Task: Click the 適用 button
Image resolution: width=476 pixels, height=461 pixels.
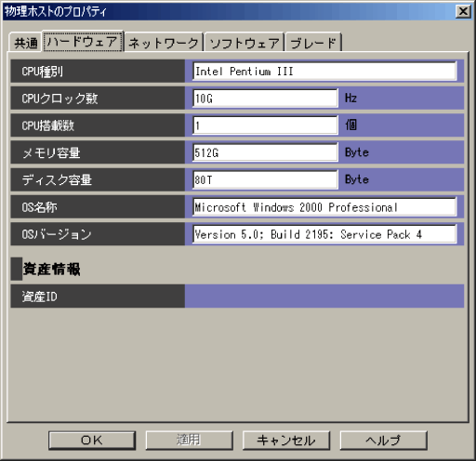Action: pyautogui.click(x=189, y=440)
